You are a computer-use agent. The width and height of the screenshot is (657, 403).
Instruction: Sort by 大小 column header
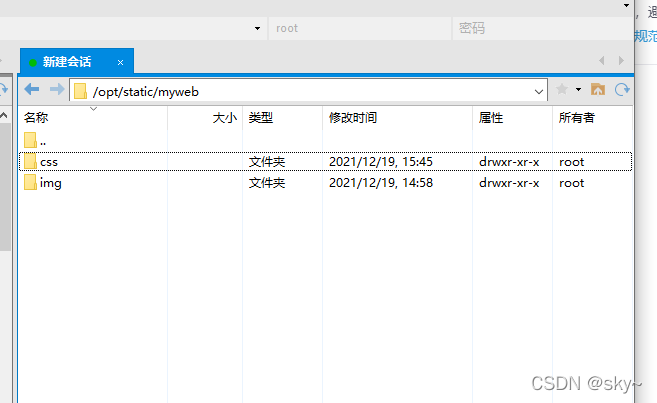click(x=205, y=118)
